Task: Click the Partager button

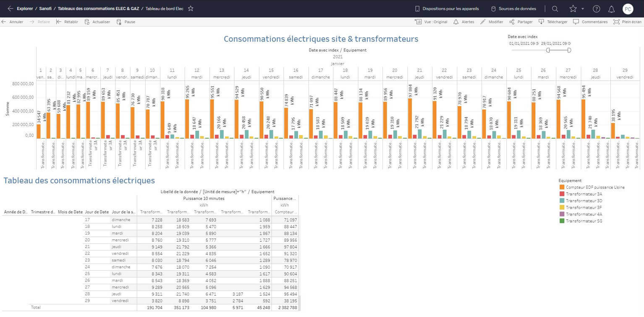Action: tap(521, 22)
